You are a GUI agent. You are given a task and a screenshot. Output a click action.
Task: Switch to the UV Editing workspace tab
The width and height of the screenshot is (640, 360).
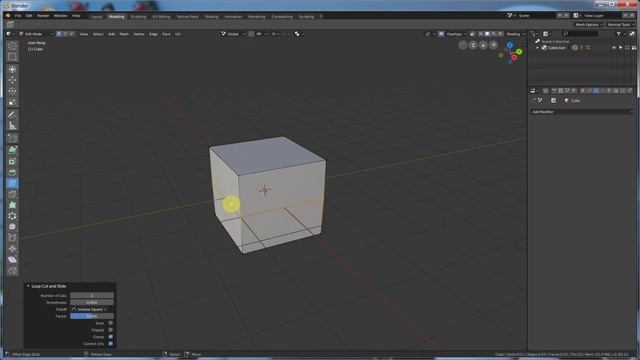tap(161, 16)
